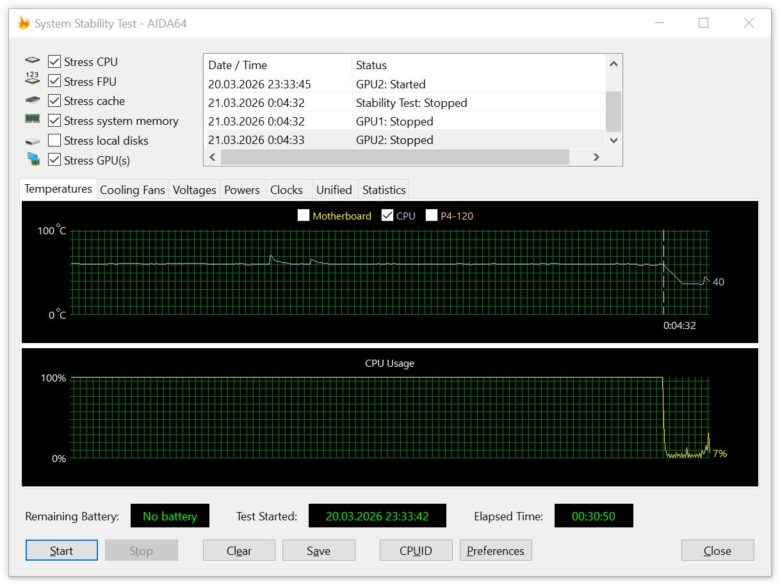Click the RAM module icon beside Stress system memory
The width and height of the screenshot is (780, 585).
pos(32,119)
